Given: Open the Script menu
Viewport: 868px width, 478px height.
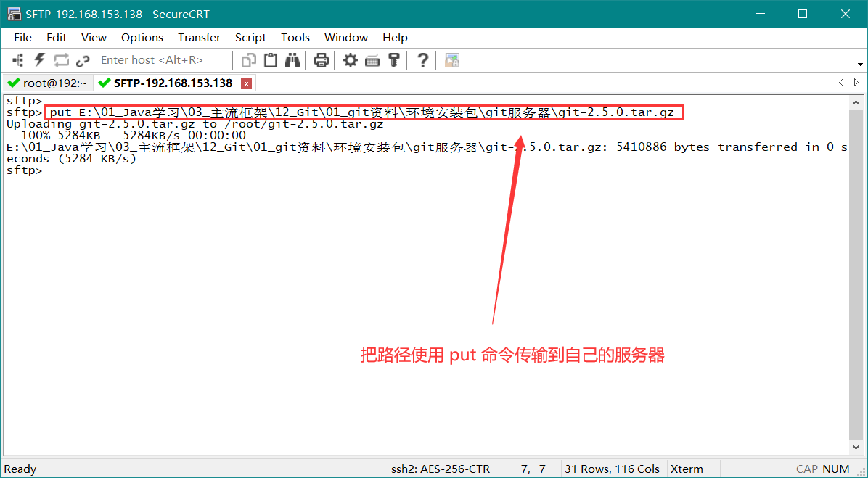Looking at the screenshot, I should coord(250,37).
